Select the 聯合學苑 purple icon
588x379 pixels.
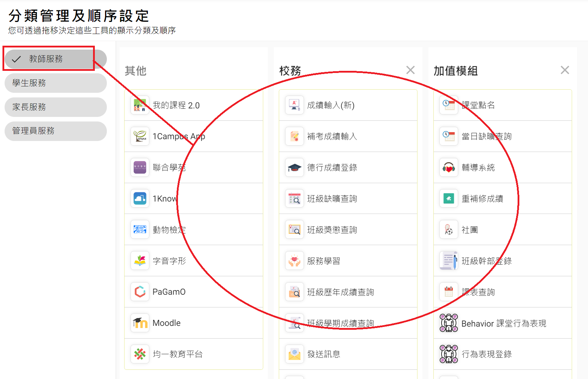(x=140, y=168)
